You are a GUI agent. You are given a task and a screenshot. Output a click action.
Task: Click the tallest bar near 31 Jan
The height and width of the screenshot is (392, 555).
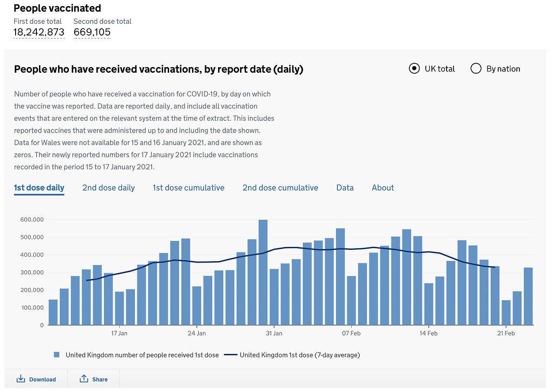[263, 272]
